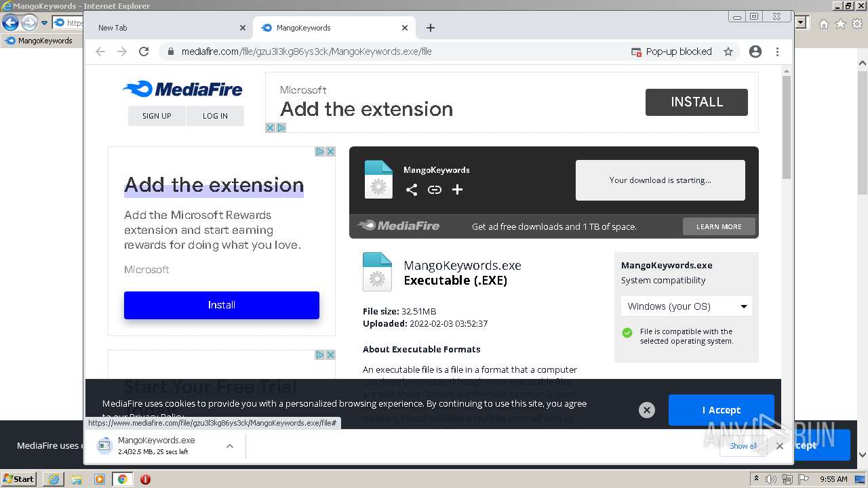The height and width of the screenshot is (488, 868).
Task: Click the Add the extension ad headline
Action: point(214,185)
